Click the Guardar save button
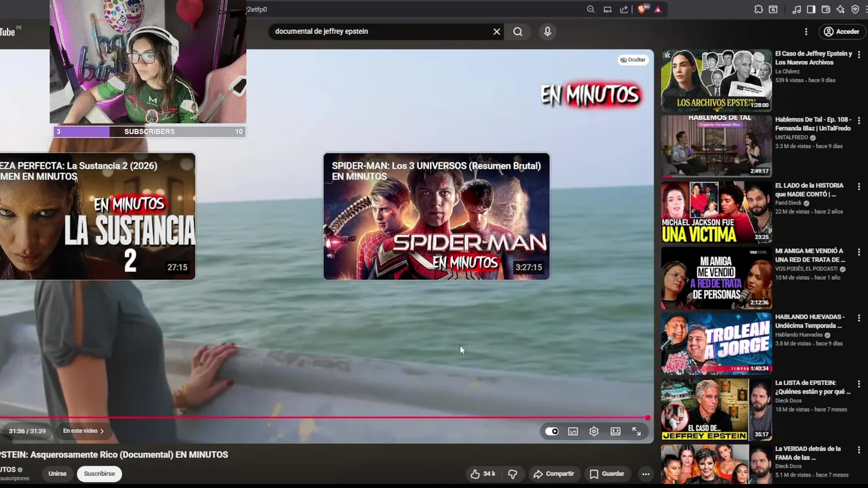The width and height of the screenshot is (868, 488). tap(607, 474)
